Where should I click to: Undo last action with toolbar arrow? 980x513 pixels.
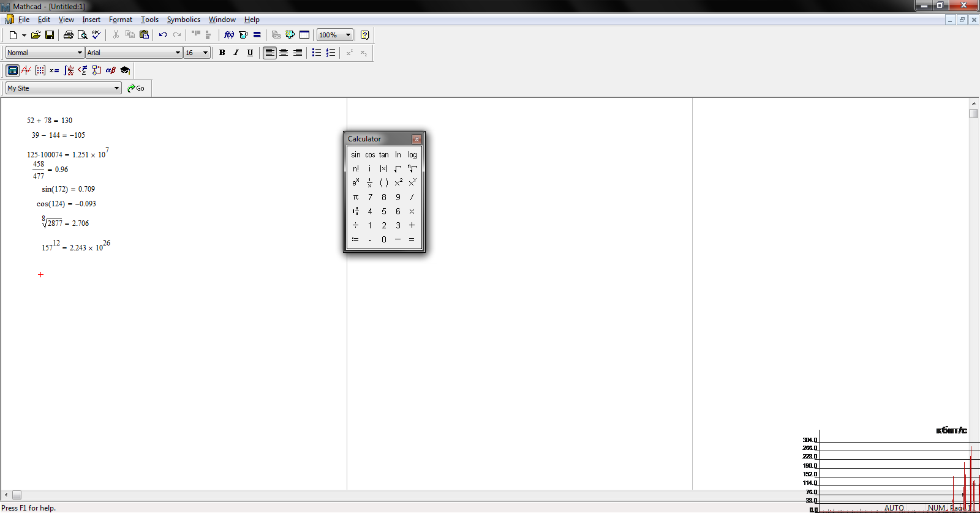click(163, 35)
